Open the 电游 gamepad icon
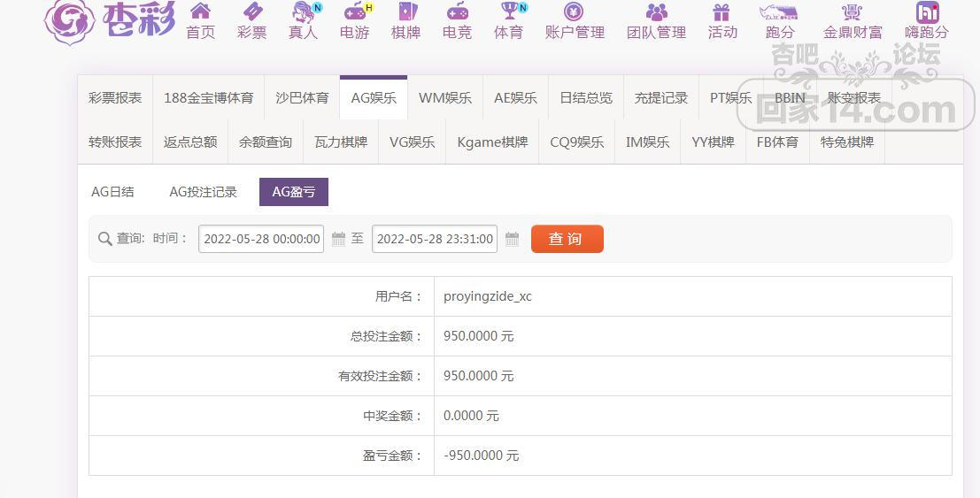Screen dimensions: 980x498 (355, 12)
